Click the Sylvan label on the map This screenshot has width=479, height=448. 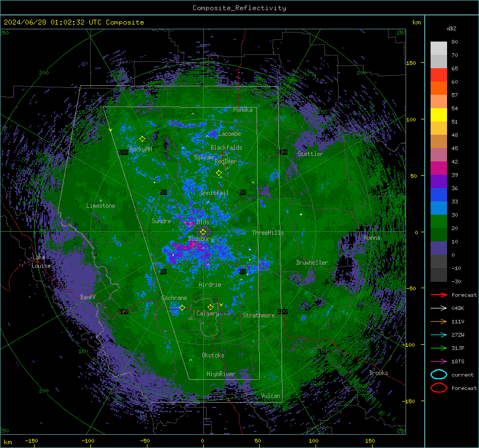point(203,157)
